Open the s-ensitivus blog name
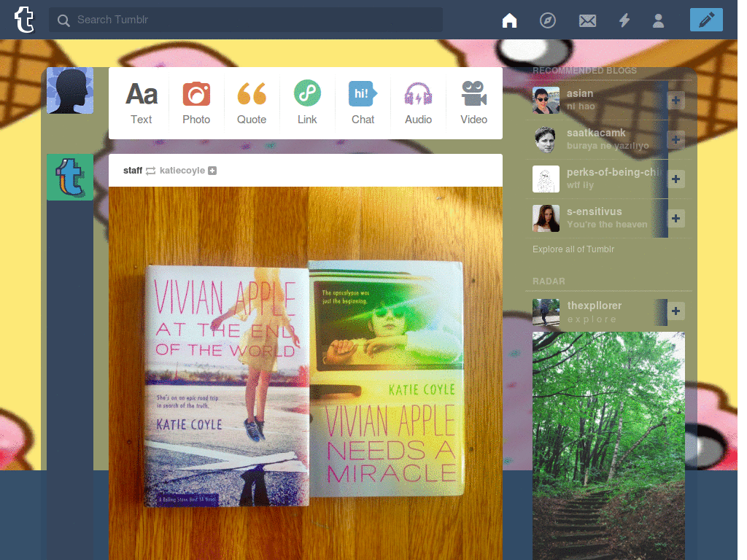The width and height of the screenshot is (747, 560). click(x=594, y=211)
